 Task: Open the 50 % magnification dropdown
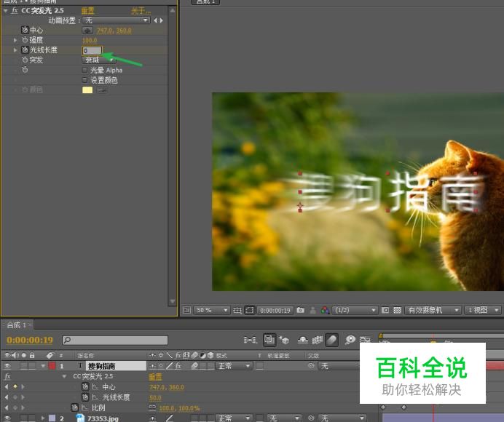(211, 310)
